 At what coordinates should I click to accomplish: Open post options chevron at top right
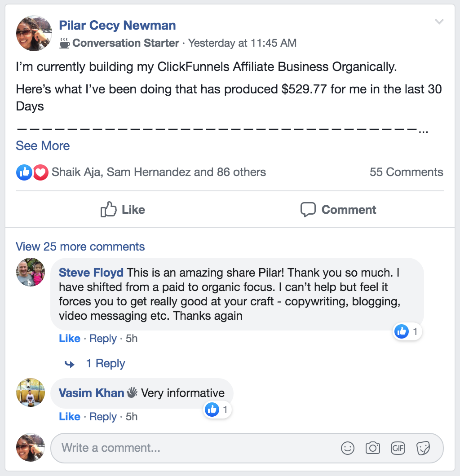[x=439, y=22]
